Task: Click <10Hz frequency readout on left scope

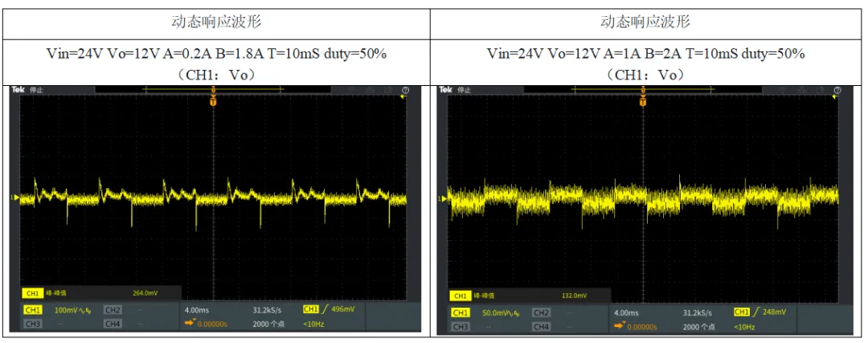Action: click(313, 325)
